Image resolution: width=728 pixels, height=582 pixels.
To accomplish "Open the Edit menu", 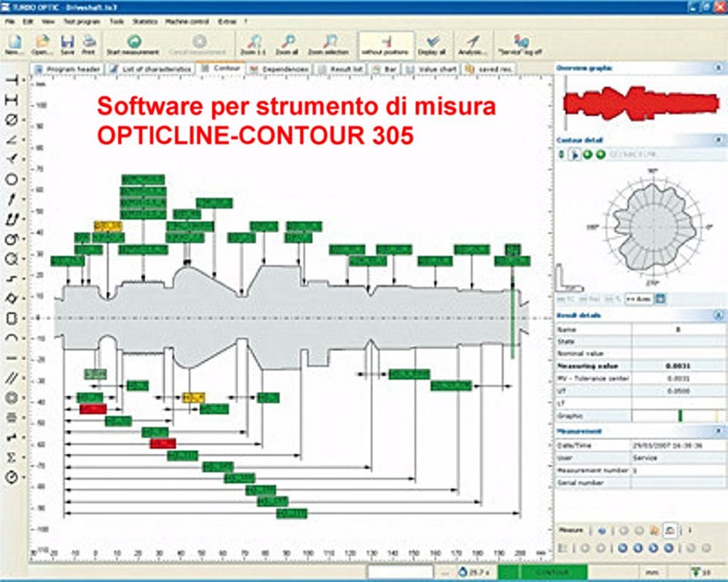I will (28, 21).
